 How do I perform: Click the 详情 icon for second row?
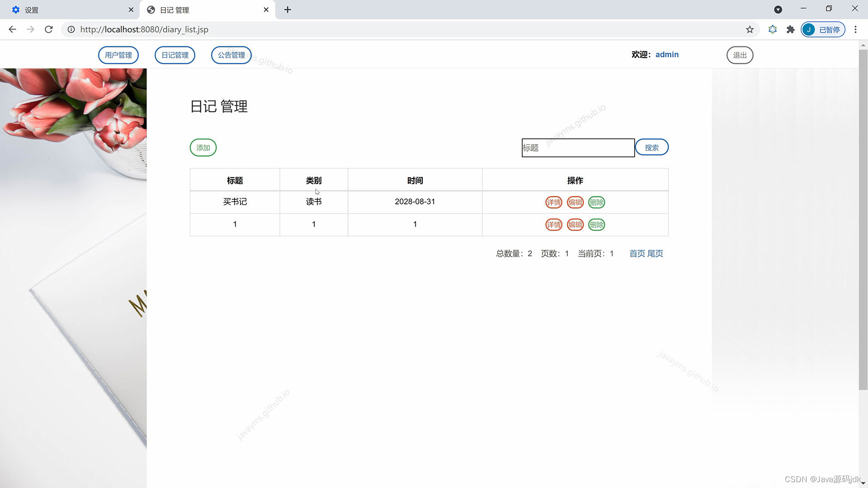click(x=553, y=225)
